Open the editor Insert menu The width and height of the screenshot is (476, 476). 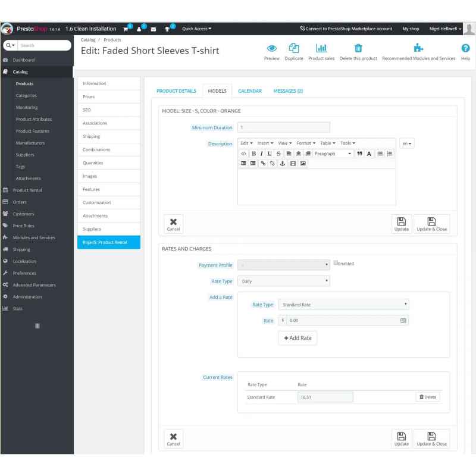click(265, 143)
